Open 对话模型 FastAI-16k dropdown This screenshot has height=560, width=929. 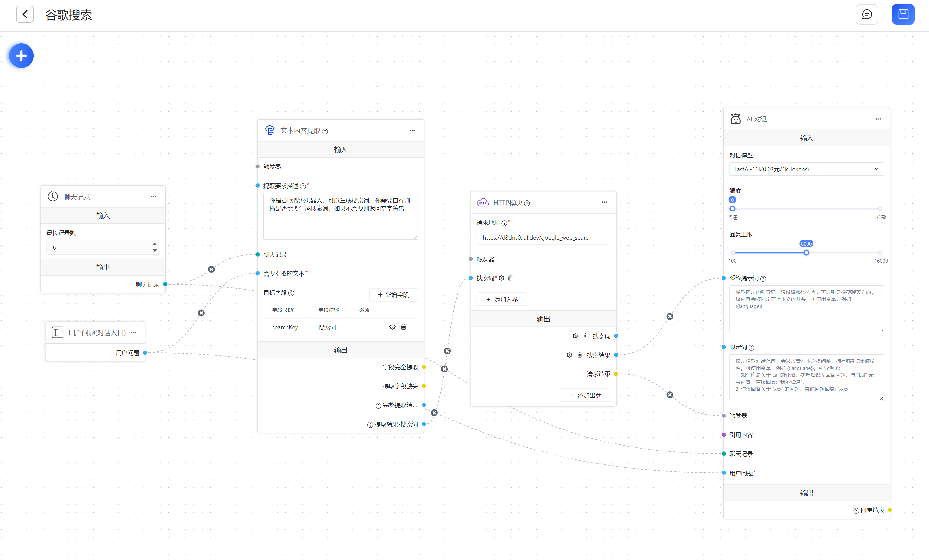[806, 169]
